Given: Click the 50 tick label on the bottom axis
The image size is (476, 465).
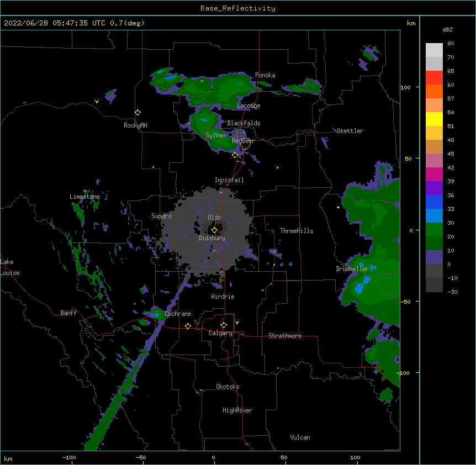Looking at the screenshot, I should pos(284,457).
